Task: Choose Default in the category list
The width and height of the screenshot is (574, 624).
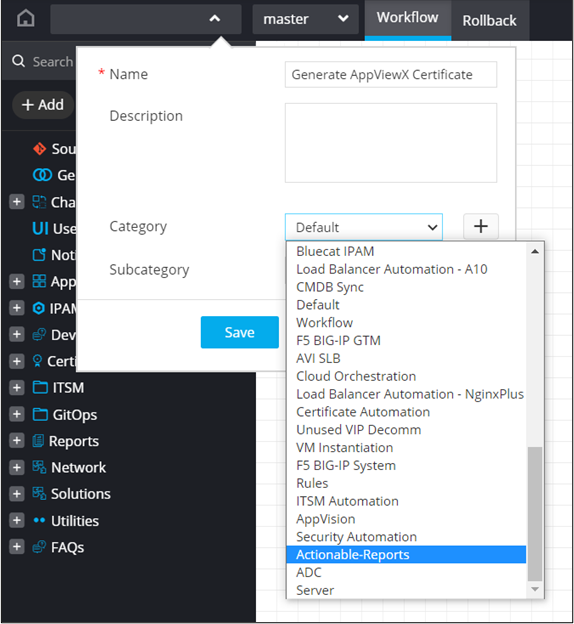Action: point(406,305)
